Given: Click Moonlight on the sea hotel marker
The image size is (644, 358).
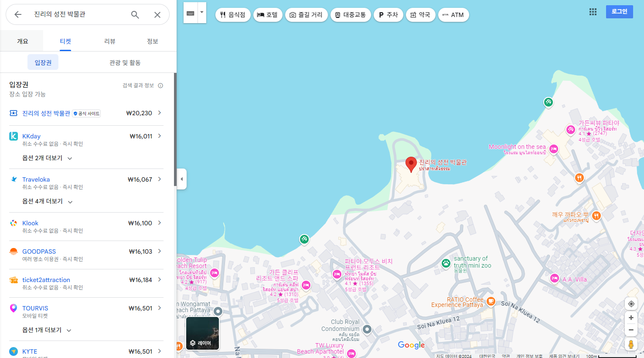Looking at the screenshot, I should tap(554, 149).
